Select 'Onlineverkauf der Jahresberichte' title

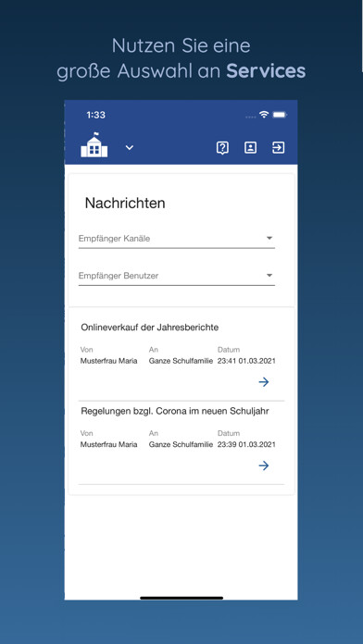pyautogui.click(x=150, y=328)
